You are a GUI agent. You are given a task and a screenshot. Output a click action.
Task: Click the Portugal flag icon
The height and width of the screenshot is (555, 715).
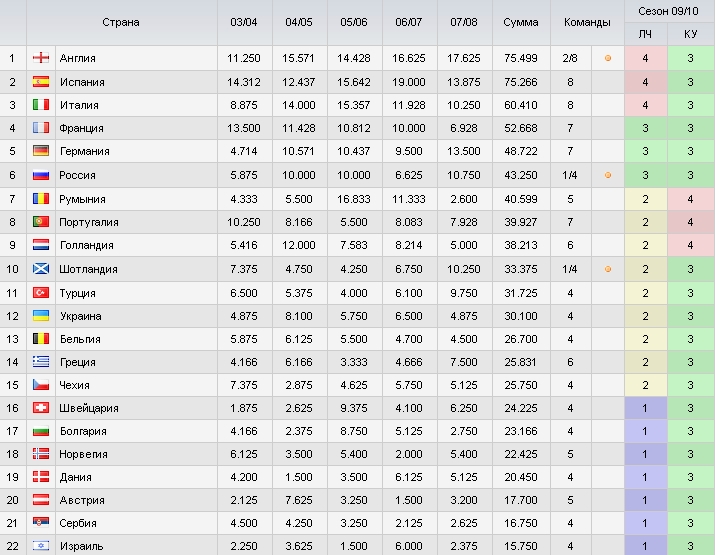pyautogui.click(x=41, y=222)
